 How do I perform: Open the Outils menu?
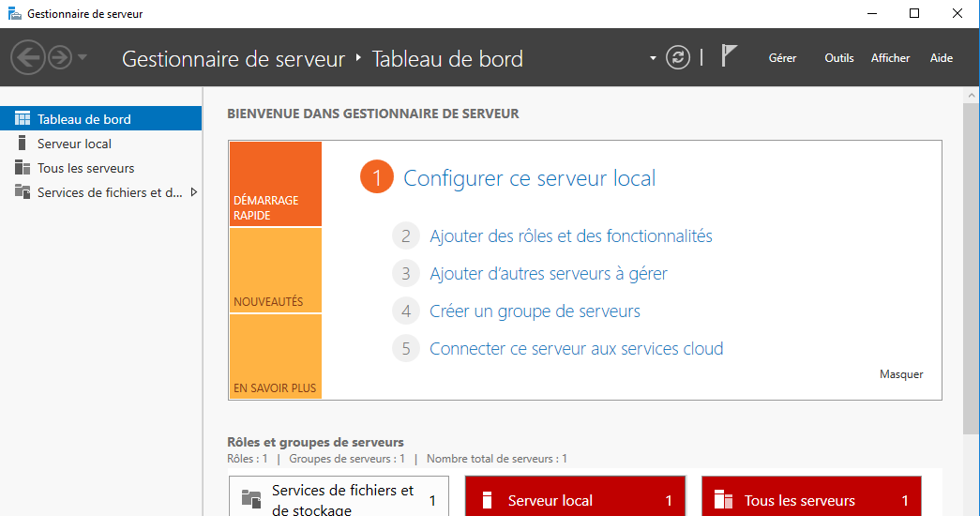tap(838, 58)
